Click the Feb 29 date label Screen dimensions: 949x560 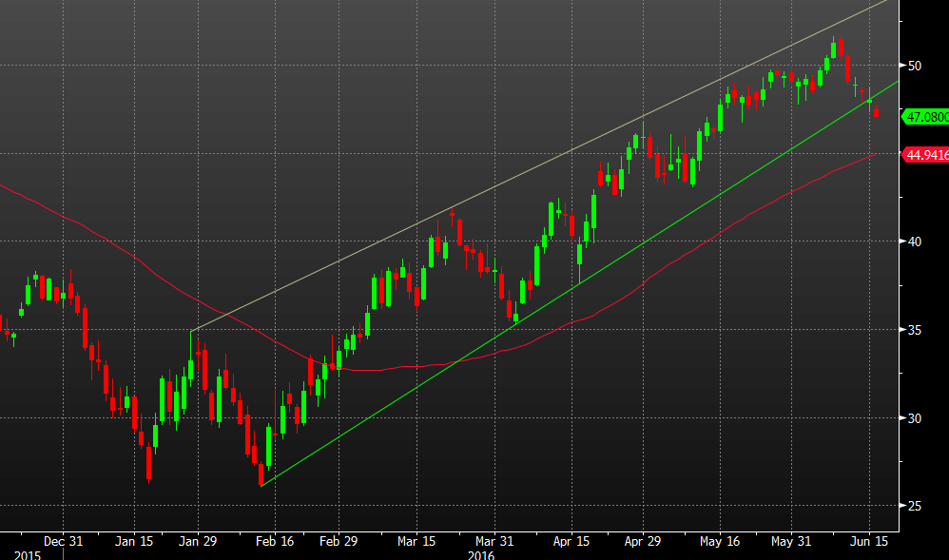tap(339, 541)
